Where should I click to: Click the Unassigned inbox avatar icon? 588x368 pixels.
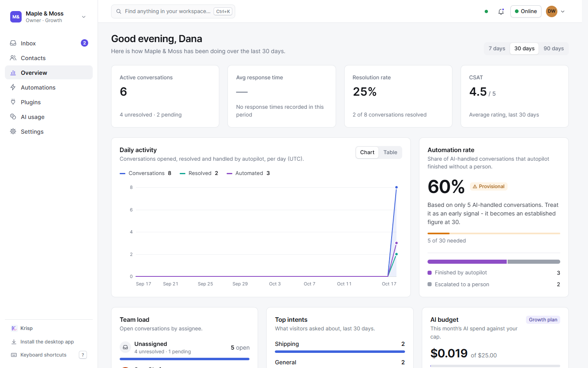click(x=125, y=347)
